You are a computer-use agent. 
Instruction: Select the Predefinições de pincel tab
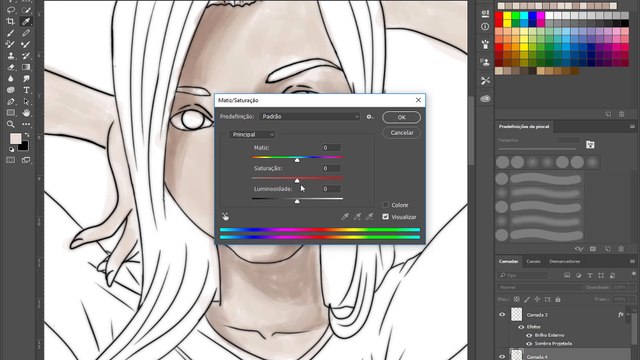pyautogui.click(x=524, y=127)
